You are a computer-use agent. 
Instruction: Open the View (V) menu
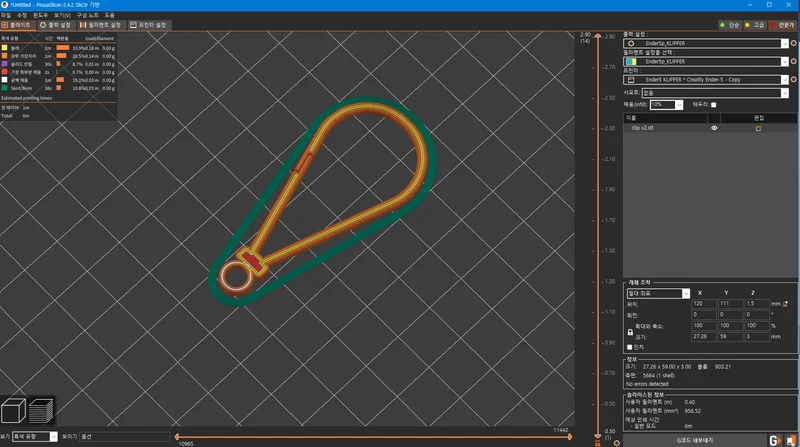click(62, 15)
